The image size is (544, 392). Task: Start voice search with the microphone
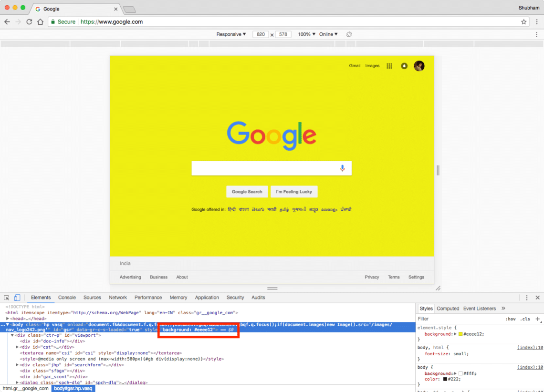pyautogui.click(x=342, y=168)
